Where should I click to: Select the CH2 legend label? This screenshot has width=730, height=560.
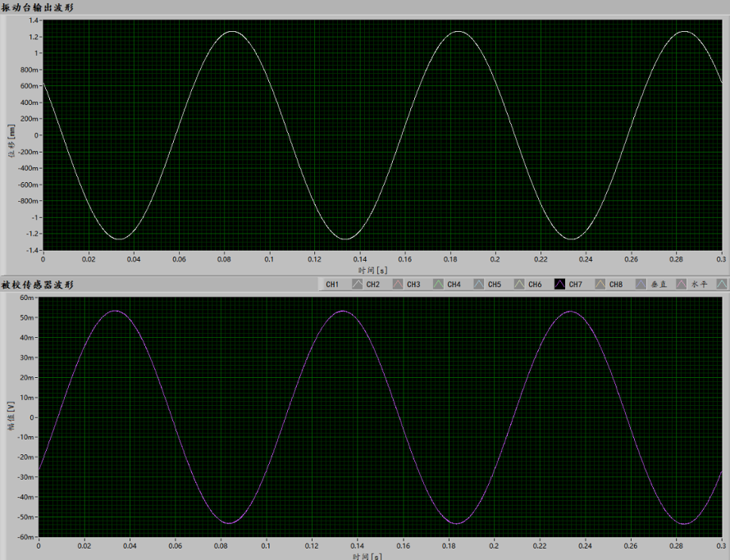372,285
